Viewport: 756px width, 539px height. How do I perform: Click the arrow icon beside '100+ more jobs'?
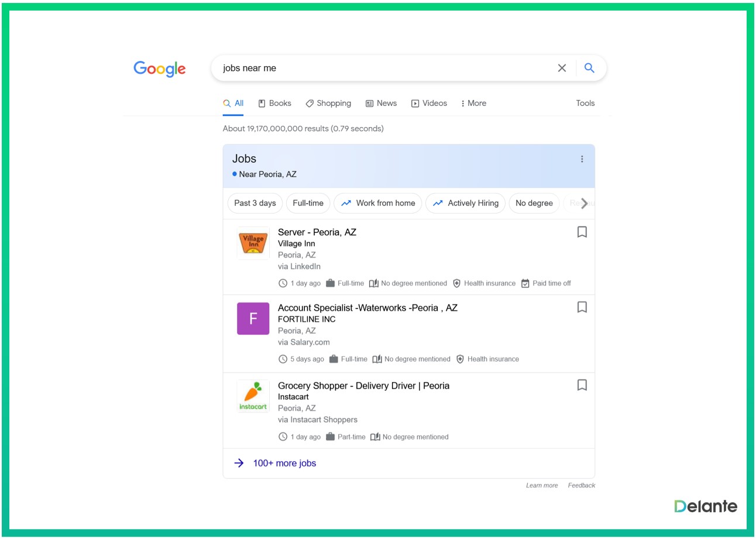pyautogui.click(x=239, y=463)
